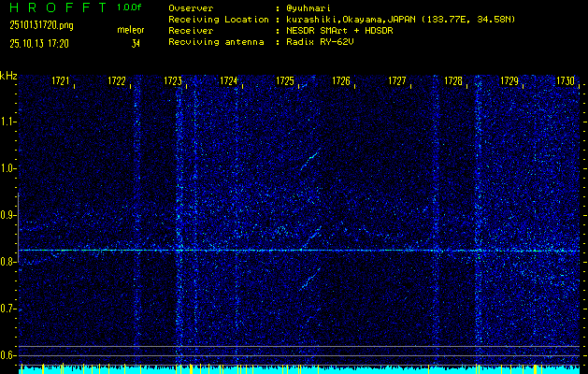Select the 1722 time marker
This screenshot has height=374, width=588.
(x=117, y=80)
